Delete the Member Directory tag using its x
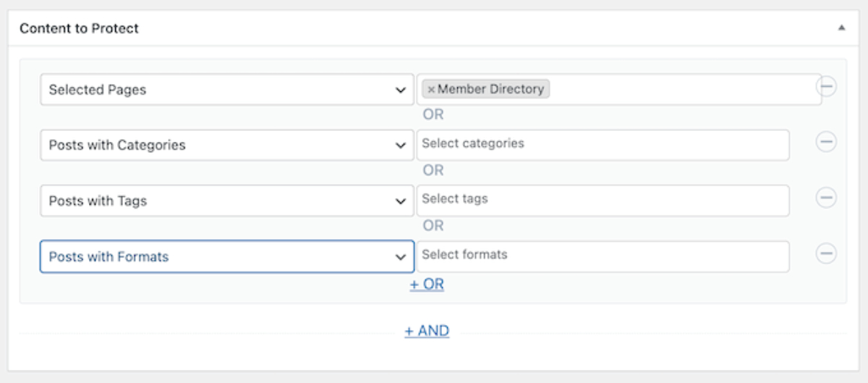The width and height of the screenshot is (868, 383). pyautogui.click(x=431, y=90)
